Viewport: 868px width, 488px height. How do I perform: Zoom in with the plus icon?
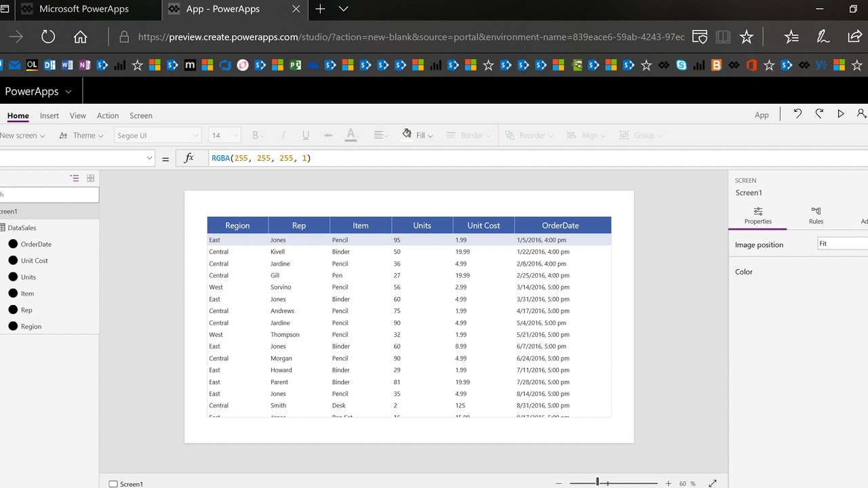click(x=668, y=483)
